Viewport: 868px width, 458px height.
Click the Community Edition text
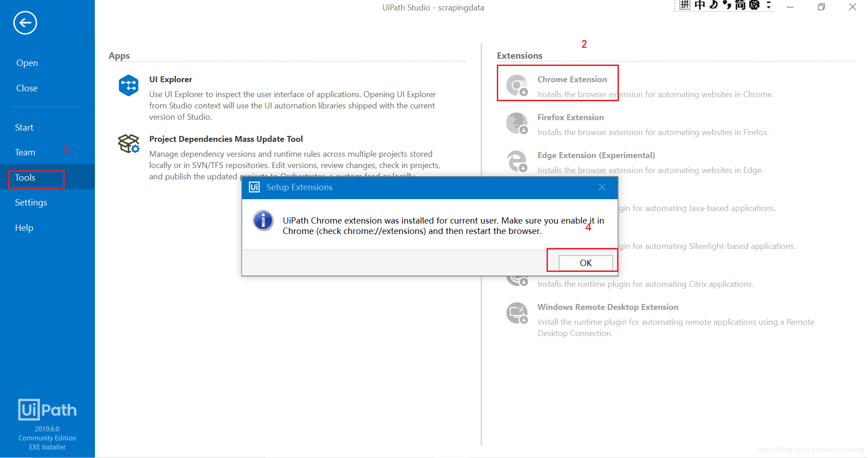(x=47, y=438)
